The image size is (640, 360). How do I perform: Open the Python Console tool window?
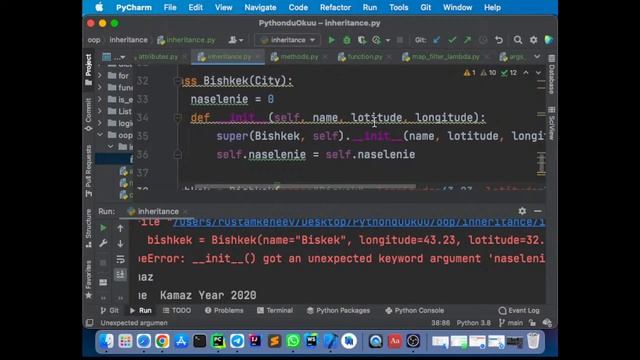[414, 310]
